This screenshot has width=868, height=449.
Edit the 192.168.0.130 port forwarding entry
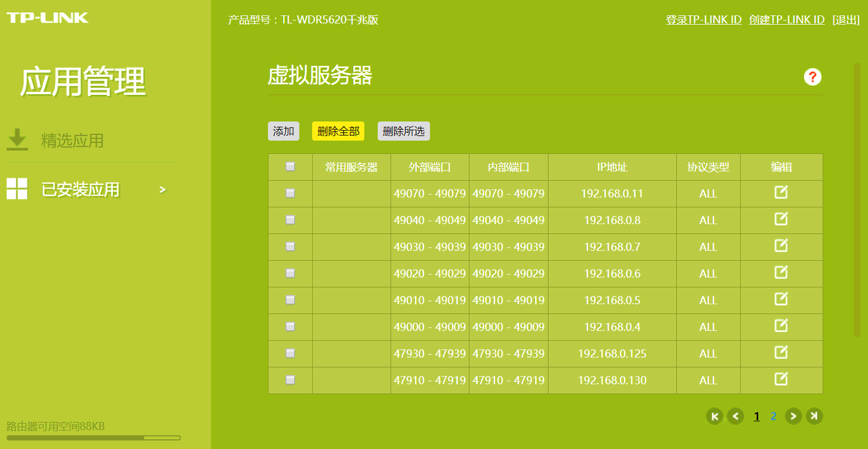coord(781,379)
